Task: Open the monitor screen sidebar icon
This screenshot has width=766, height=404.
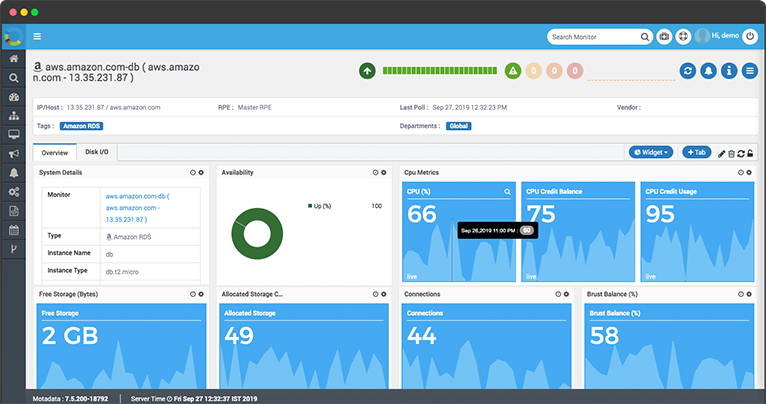Action: (14, 134)
